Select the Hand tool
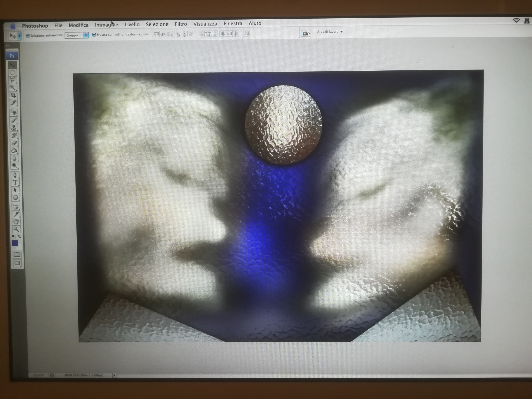This screenshot has height=399, width=532. (16, 222)
